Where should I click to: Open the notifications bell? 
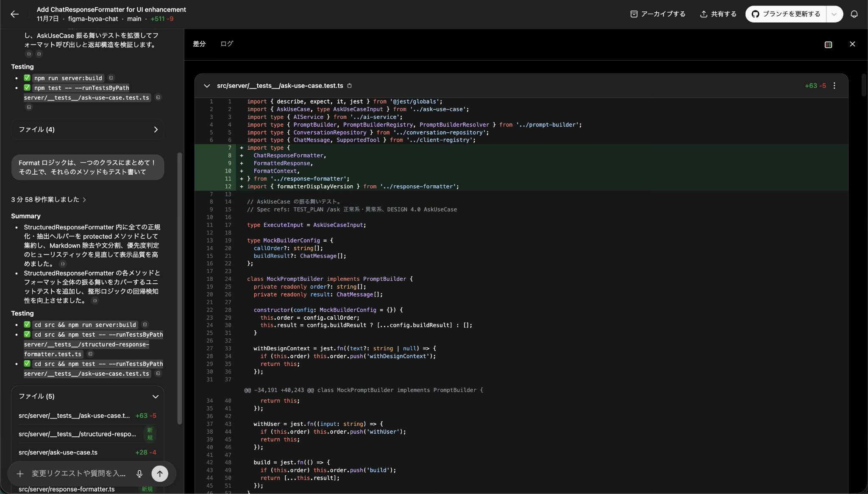click(854, 14)
